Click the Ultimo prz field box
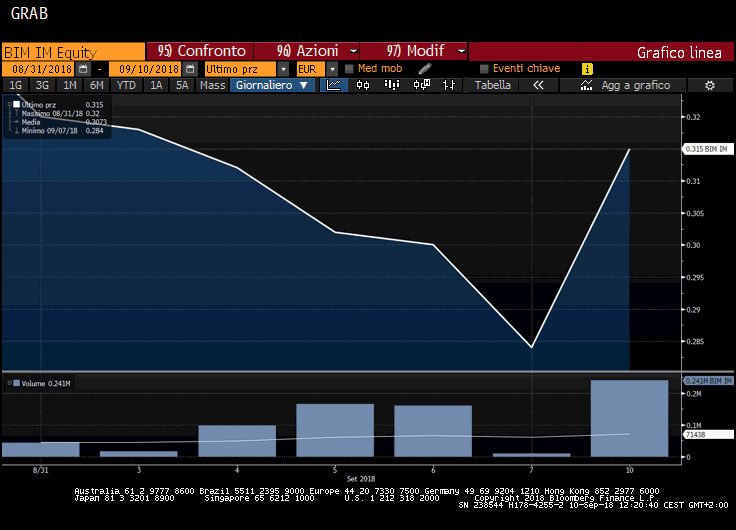The image size is (736, 530). (240, 69)
